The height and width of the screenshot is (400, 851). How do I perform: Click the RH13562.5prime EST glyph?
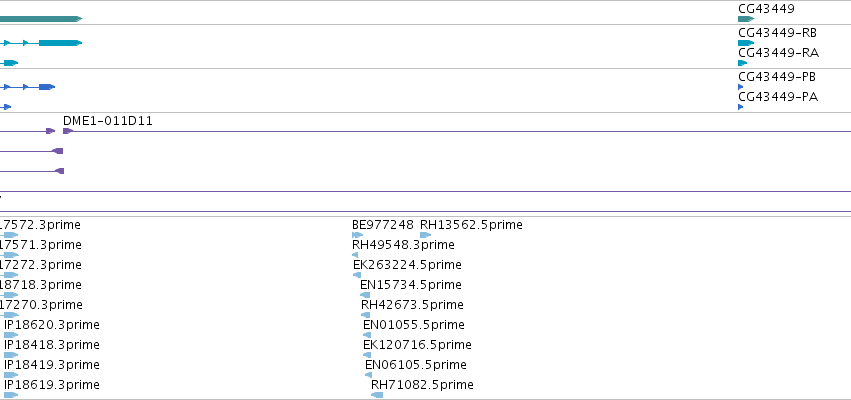coord(426,235)
